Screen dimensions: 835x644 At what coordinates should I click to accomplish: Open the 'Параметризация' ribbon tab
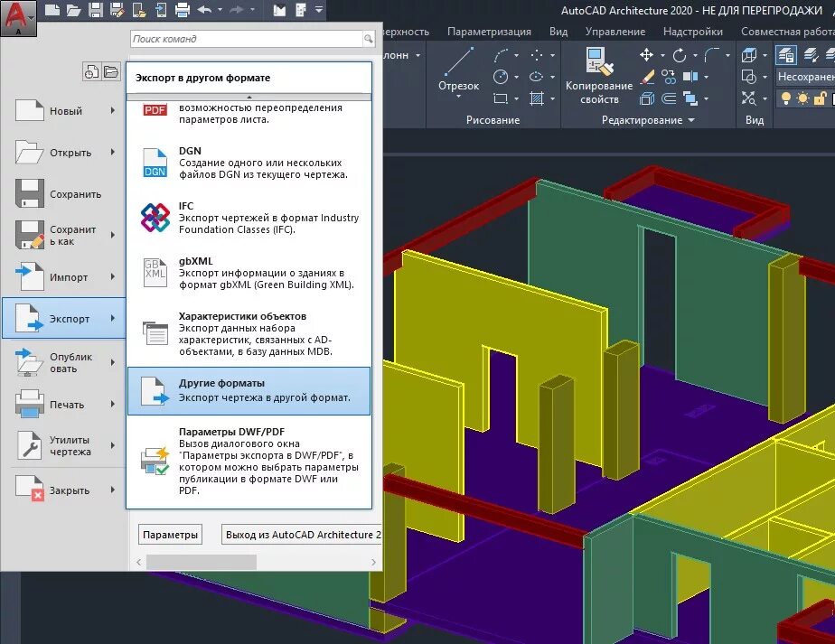point(489,32)
